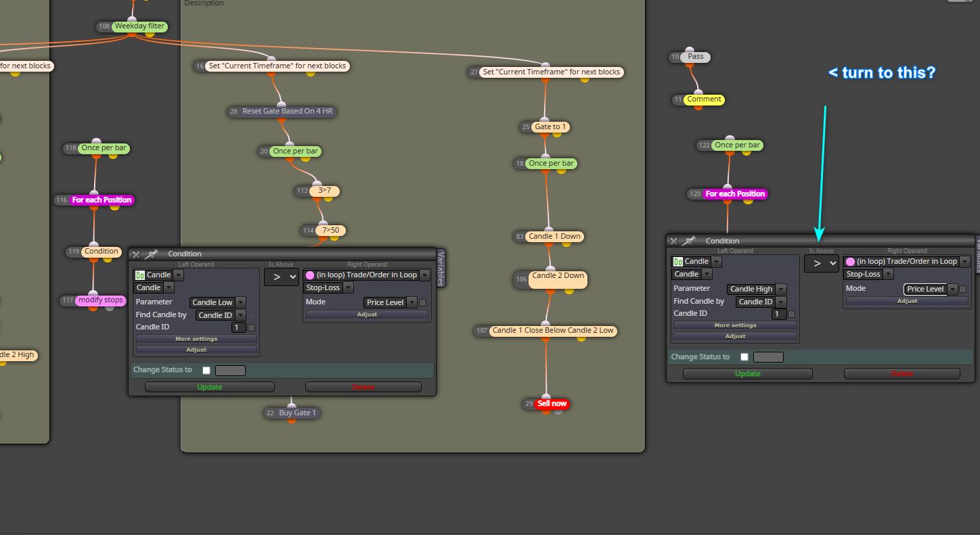This screenshot has height=535, width=980.
Task: Click More settings in the Candle Low dialog
Action: tap(196, 339)
